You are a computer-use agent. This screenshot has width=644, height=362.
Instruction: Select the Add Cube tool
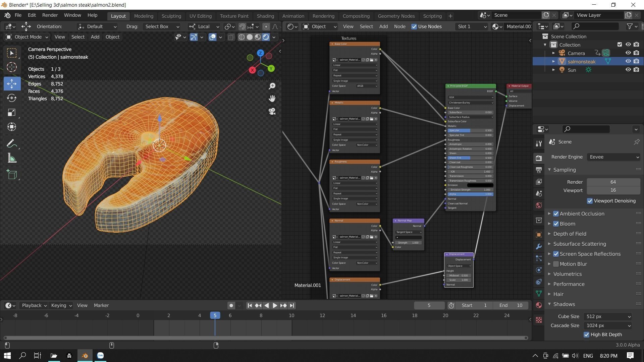click(12, 174)
